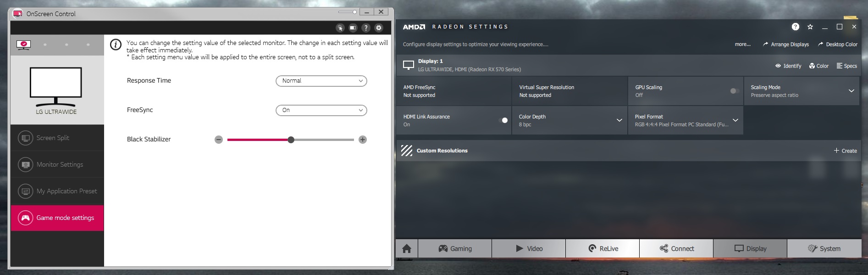Open the Screen Split menu

tap(57, 138)
